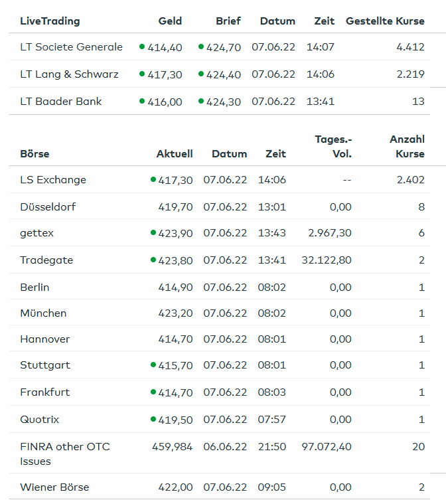Click green dot beside Frankfurt price 414,70
The width and height of the screenshot is (446, 504).
click(x=153, y=392)
